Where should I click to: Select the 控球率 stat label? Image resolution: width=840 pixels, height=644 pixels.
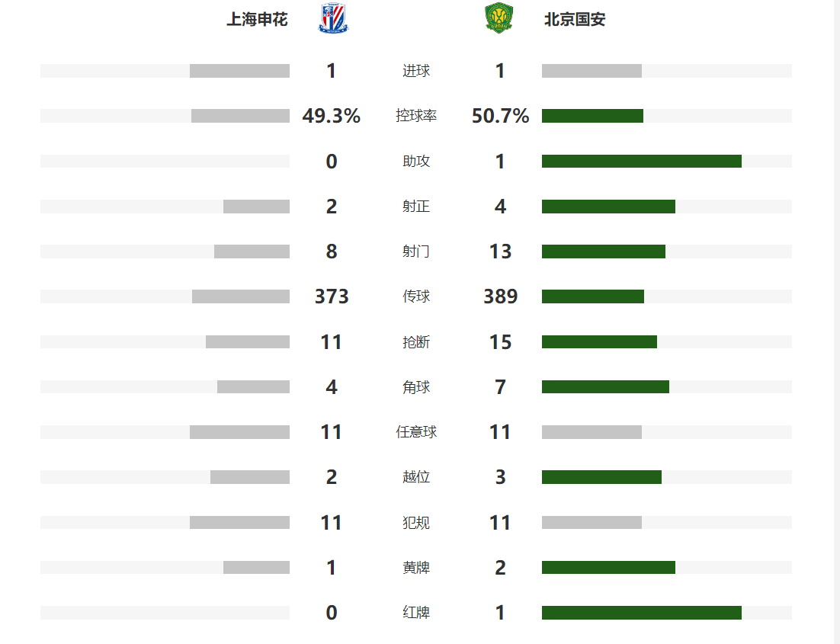pos(416,116)
